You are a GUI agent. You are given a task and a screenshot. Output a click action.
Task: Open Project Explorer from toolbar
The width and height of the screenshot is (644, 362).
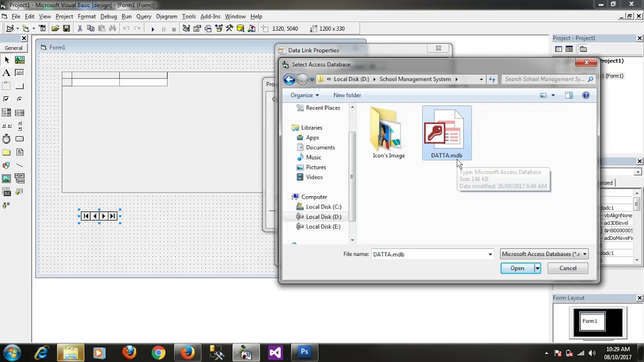[x=186, y=29]
